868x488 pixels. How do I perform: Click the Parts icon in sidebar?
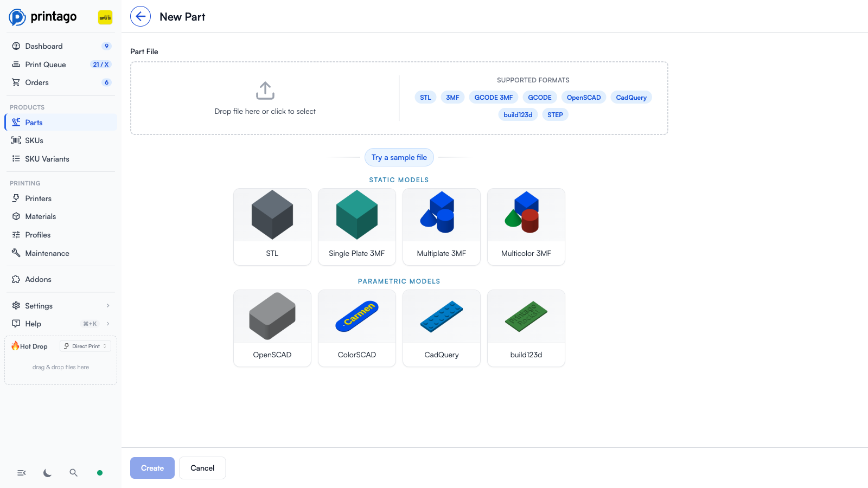click(x=16, y=122)
